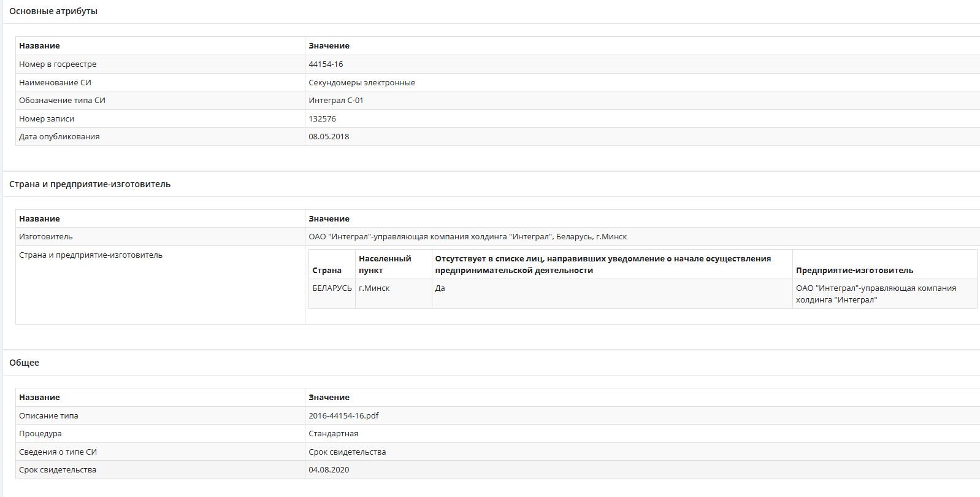Click the 'г.Минск' locality cell
The height and width of the screenshot is (497, 980).
[x=374, y=288]
